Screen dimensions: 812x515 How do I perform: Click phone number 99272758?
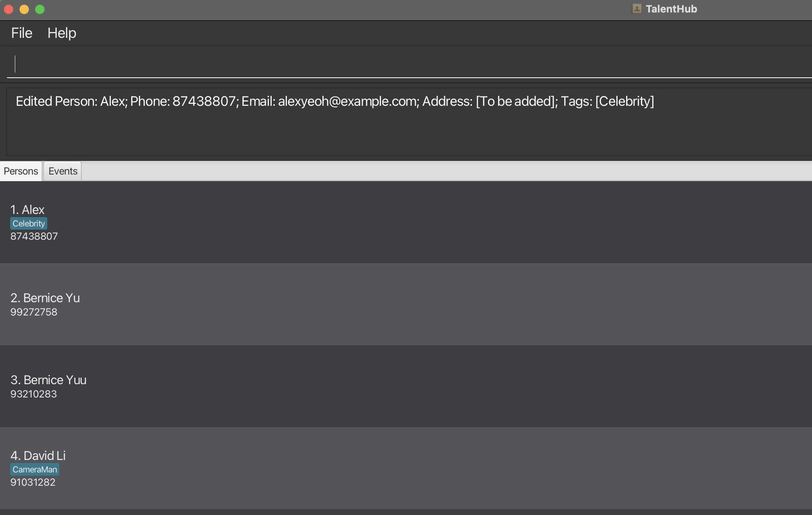(34, 312)
